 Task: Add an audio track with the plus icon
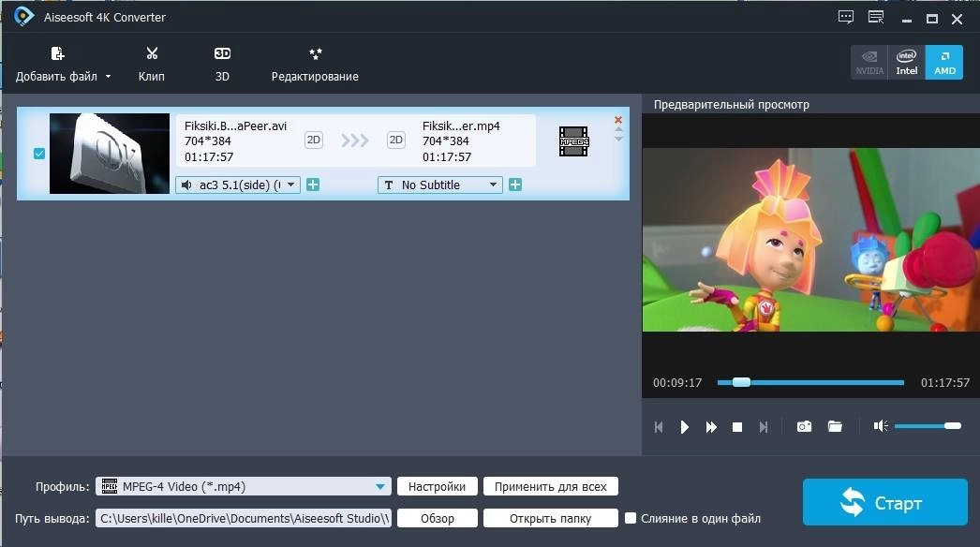pos(313,185)
